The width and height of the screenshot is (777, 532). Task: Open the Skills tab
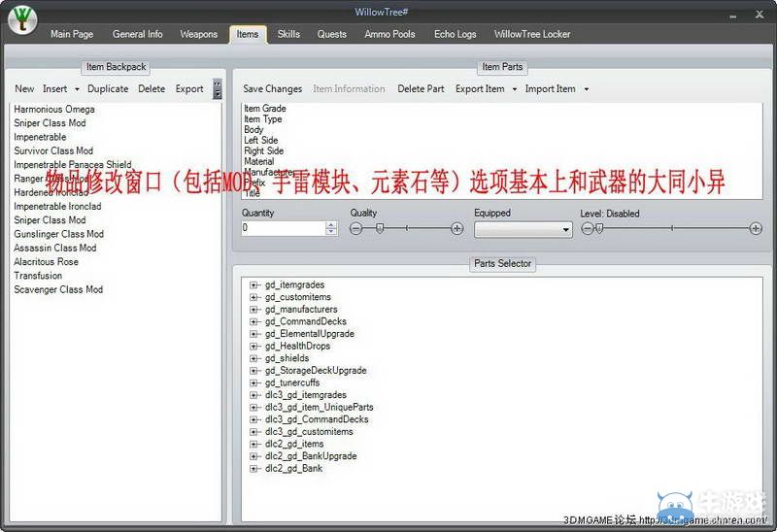point(288,34)
